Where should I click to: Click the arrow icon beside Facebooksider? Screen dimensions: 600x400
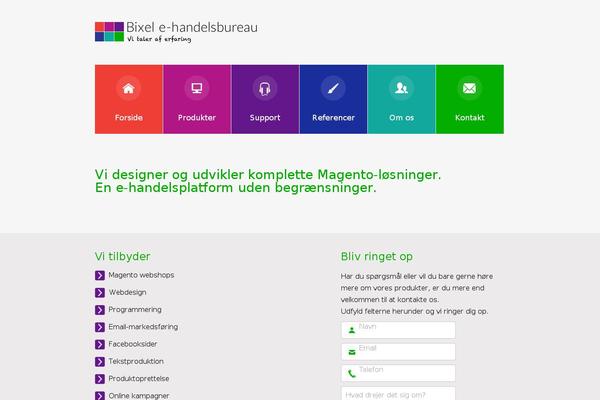point(100,344)
